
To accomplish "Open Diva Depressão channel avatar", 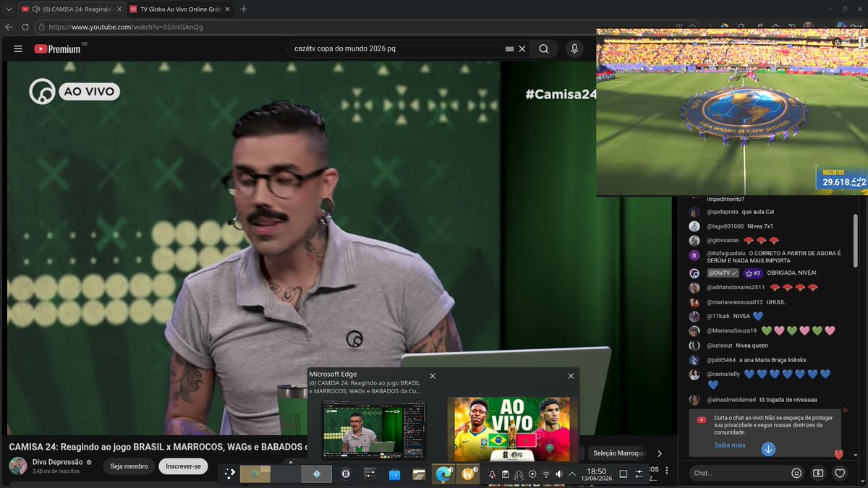I will click(18, 466).
